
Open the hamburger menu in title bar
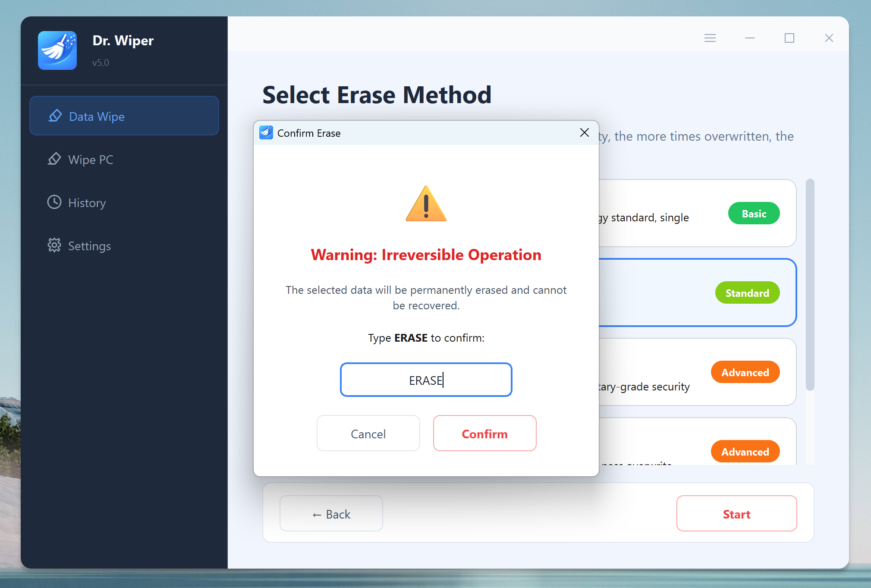point(710,38)
